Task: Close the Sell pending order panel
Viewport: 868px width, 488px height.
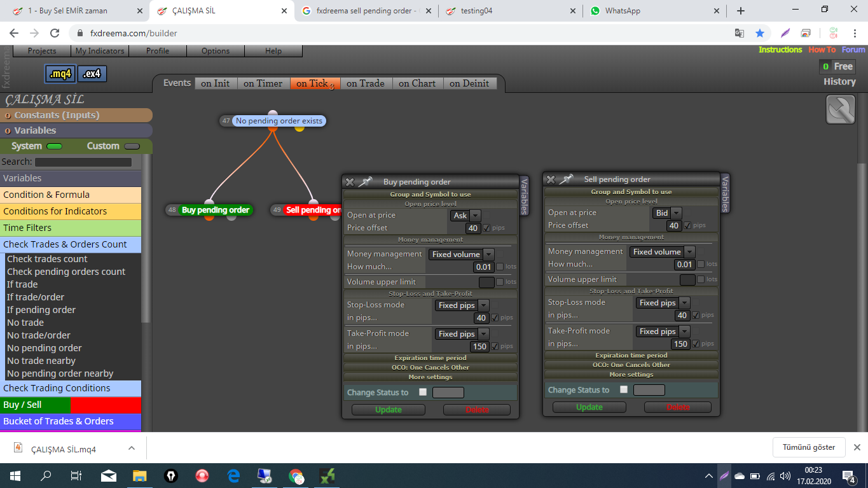Action: coord(551,179)
